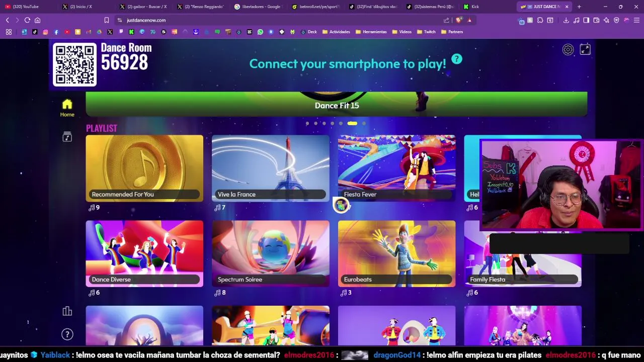The image size is (644, 362).
Task: Open Just Dance Now settings gear
Action: tap(568, 49)
